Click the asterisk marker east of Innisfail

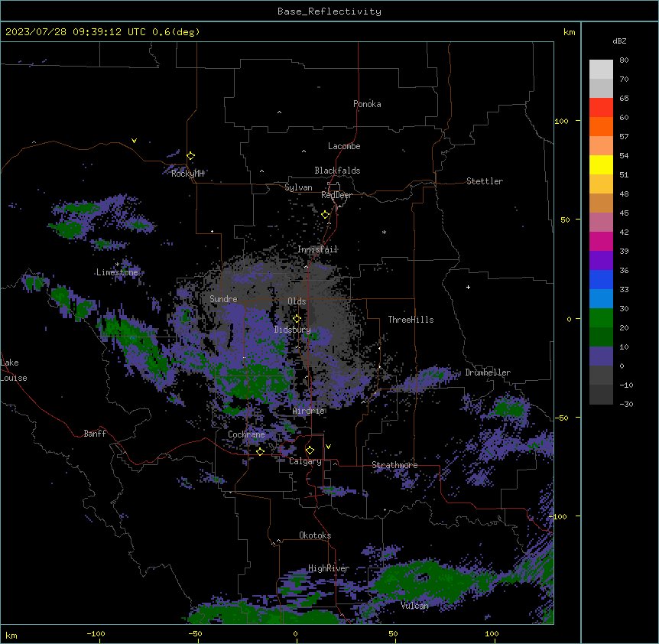click(x=384, y=233)
